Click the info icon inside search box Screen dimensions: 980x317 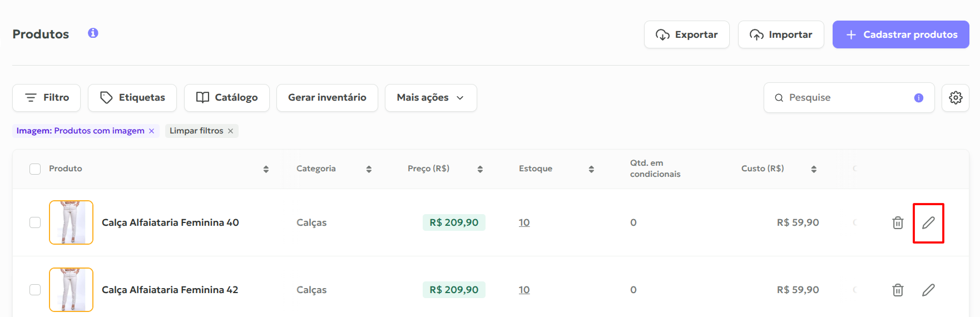pyautogui.click(x=919, y=98)
